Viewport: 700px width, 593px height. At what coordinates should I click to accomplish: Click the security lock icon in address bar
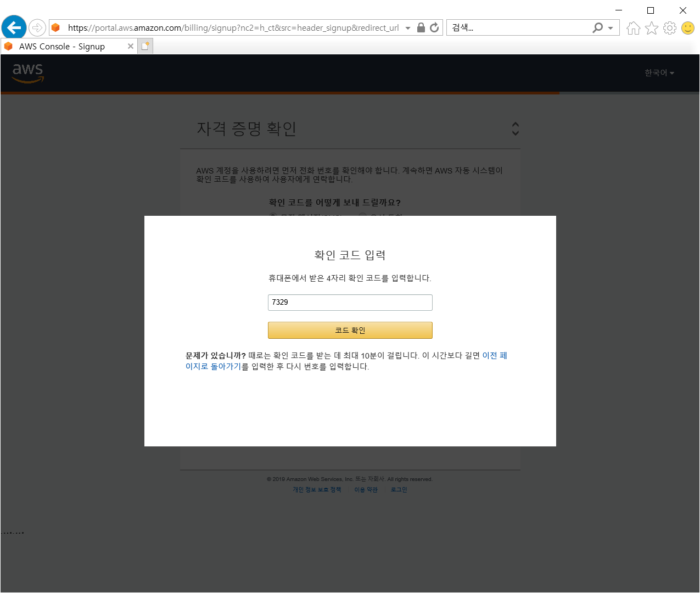pos(421,27)
